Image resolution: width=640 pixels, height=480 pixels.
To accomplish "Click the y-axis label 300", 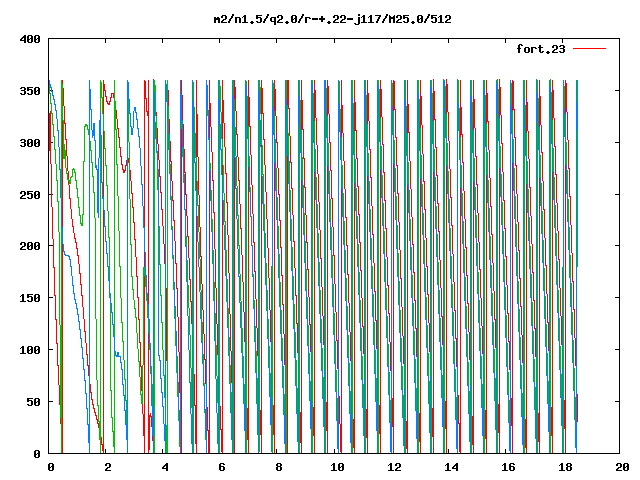I will pyautogui.click(x=30, y=143).
